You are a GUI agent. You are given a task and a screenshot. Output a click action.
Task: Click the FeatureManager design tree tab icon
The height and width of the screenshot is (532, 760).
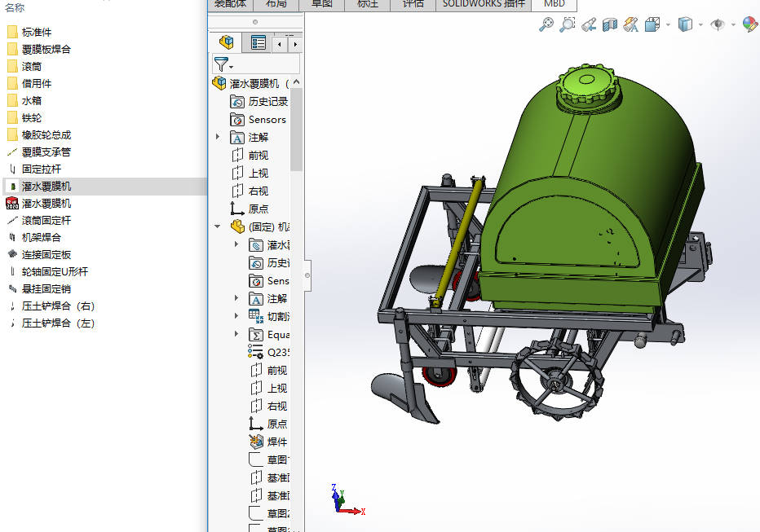pos(227,43)
